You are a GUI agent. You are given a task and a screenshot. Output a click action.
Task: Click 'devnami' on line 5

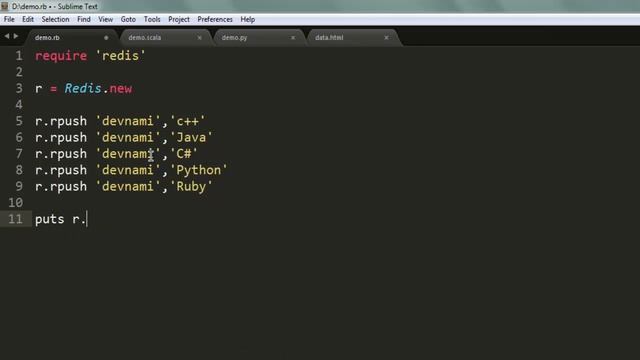coord(128,121)
